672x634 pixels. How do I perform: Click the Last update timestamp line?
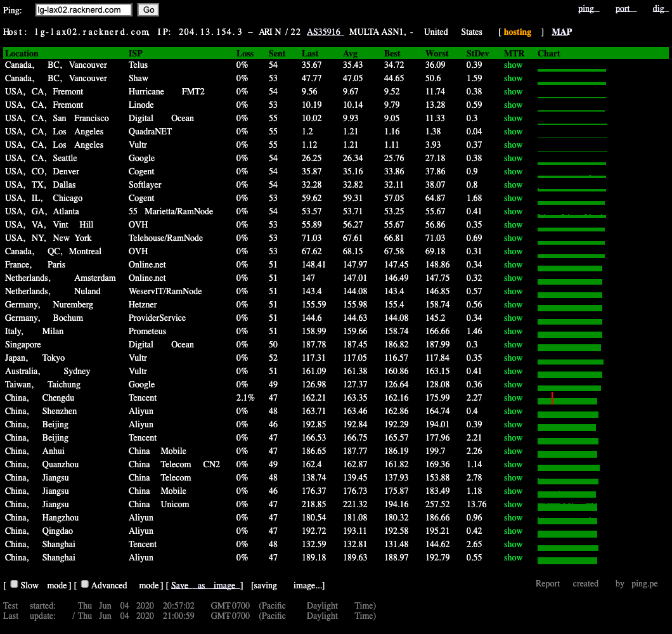(x=190, y=616)
